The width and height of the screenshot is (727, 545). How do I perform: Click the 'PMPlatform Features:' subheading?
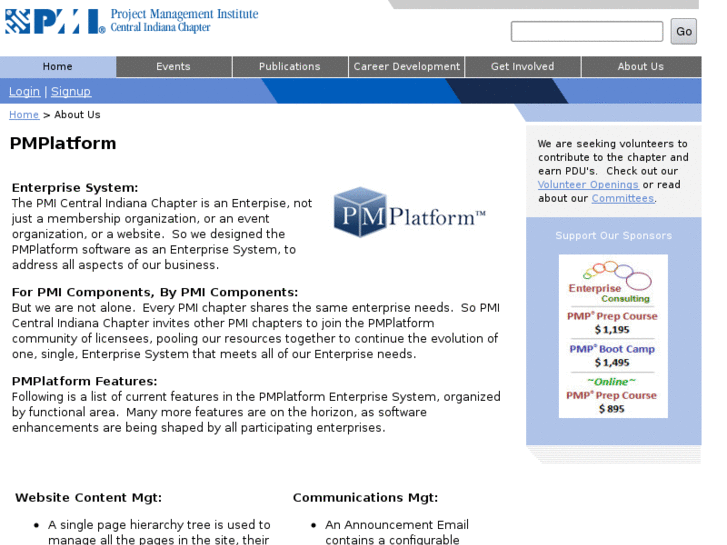point(84,381)
